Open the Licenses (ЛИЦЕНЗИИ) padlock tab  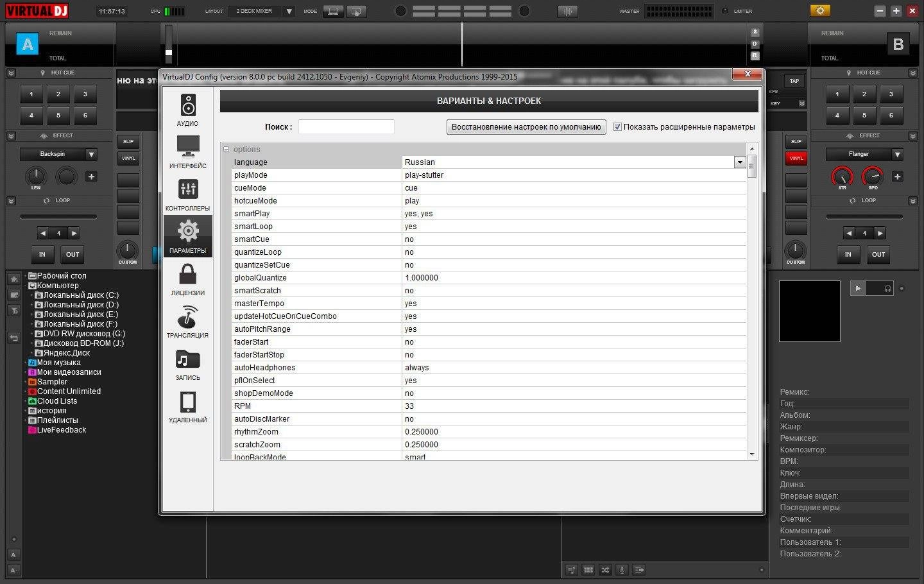pos(187,279)
